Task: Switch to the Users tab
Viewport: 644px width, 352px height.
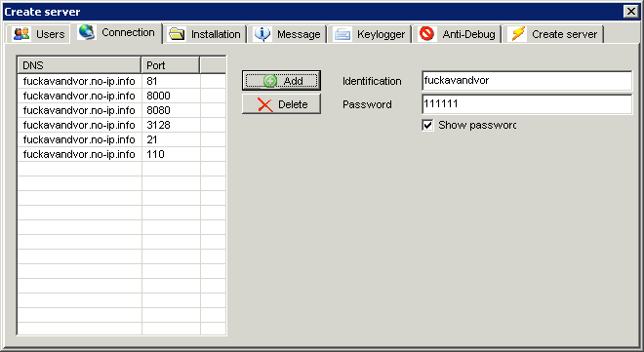Action: 38,34
